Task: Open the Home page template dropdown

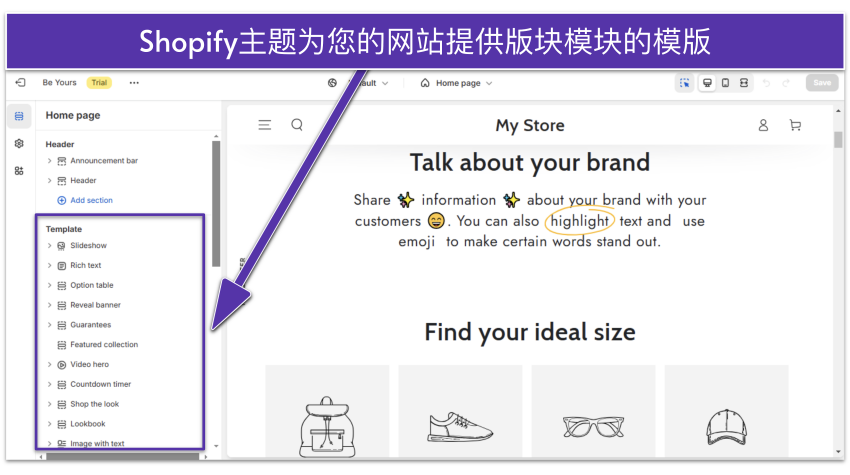Action: tap(457, 83)
